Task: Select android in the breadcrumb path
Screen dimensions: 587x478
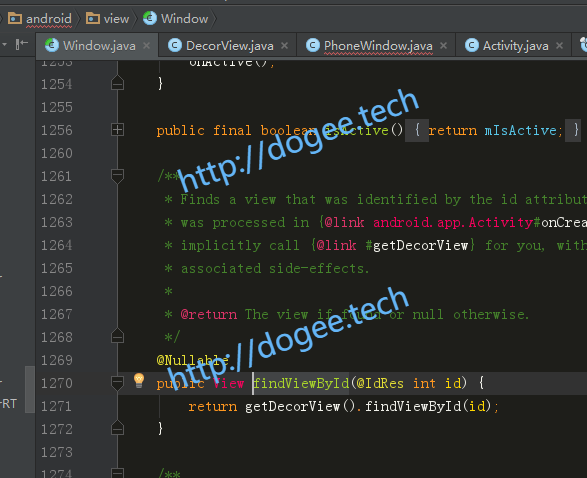Action: click(x=49, y=19)
